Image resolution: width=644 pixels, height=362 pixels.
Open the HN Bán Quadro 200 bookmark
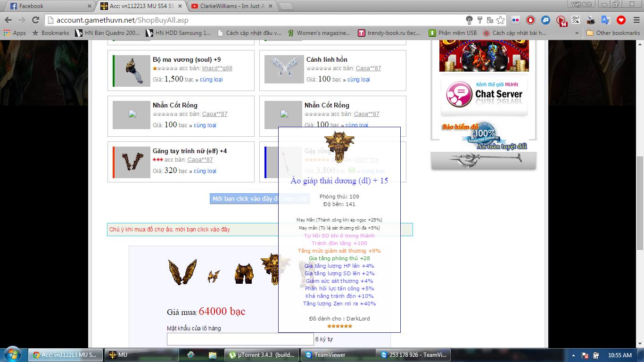pos(107,33)
